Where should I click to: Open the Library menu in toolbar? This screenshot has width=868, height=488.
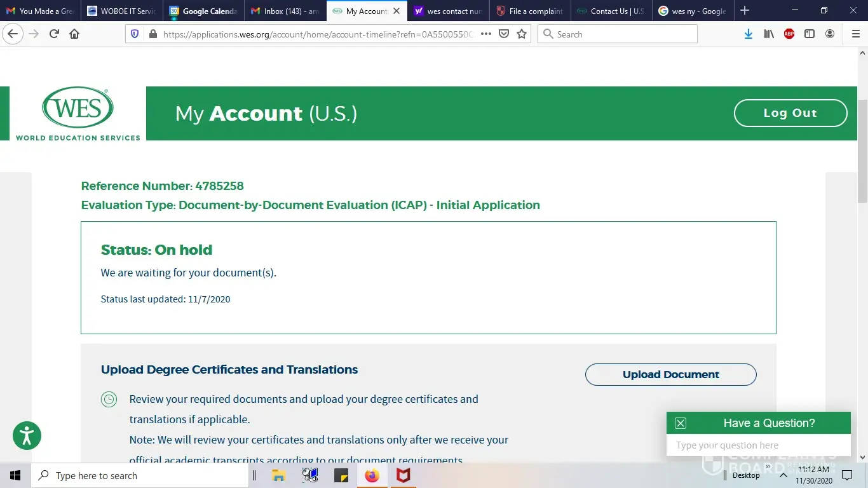[x=769, y=34]
